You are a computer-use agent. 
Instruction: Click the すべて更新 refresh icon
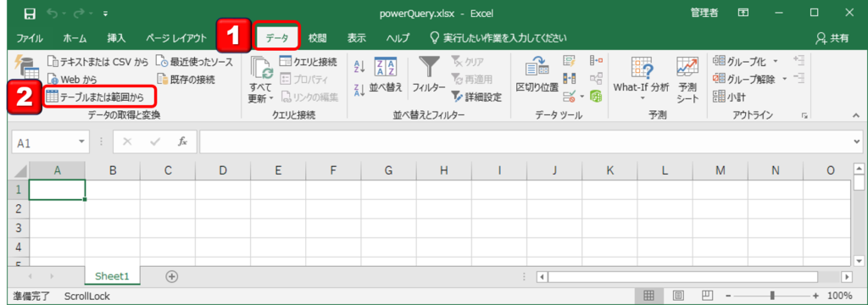click(262, 68)
